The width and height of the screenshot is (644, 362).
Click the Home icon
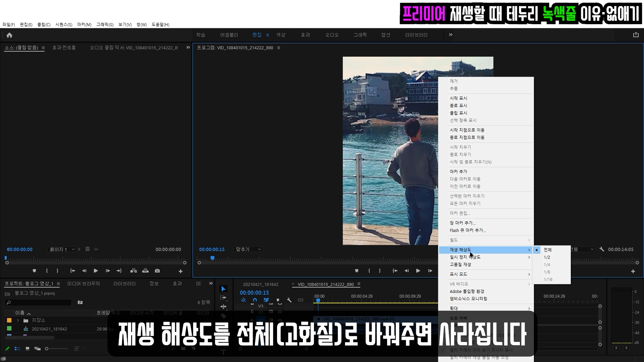tap(9, 35)
